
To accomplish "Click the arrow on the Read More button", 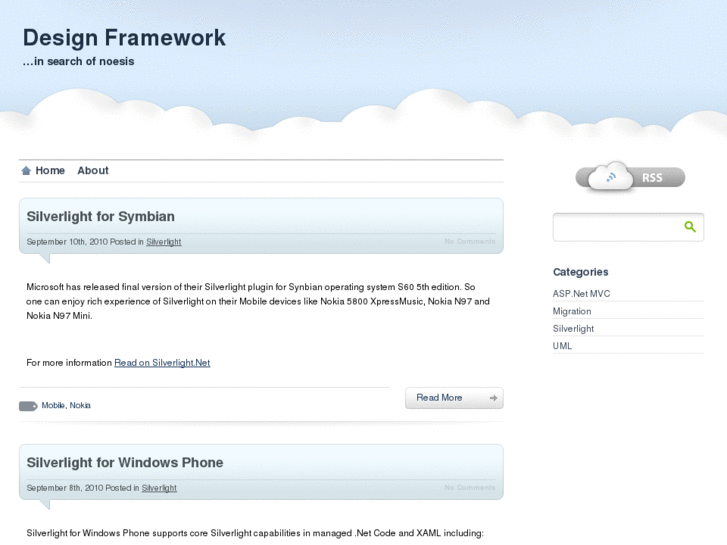I will (x=493, y=398).
